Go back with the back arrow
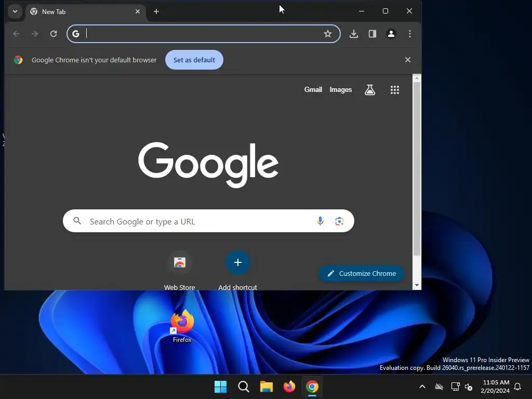The image size is (532, 399). tap(16, 34)
